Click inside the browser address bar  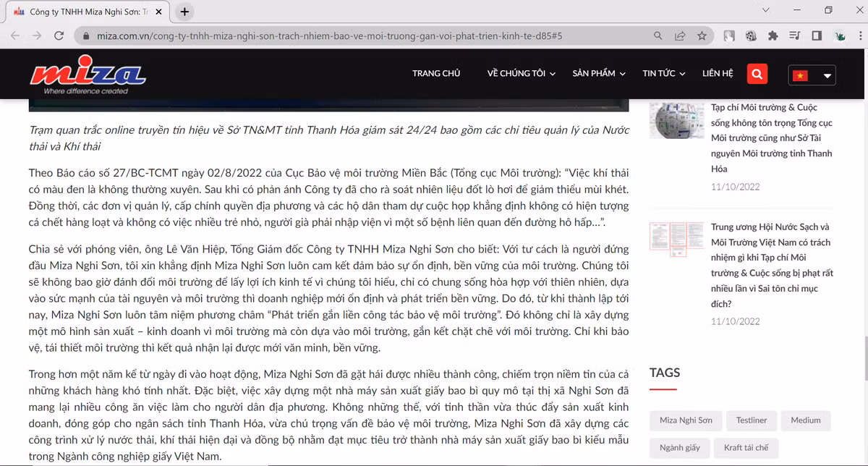(x=362, y=35)
